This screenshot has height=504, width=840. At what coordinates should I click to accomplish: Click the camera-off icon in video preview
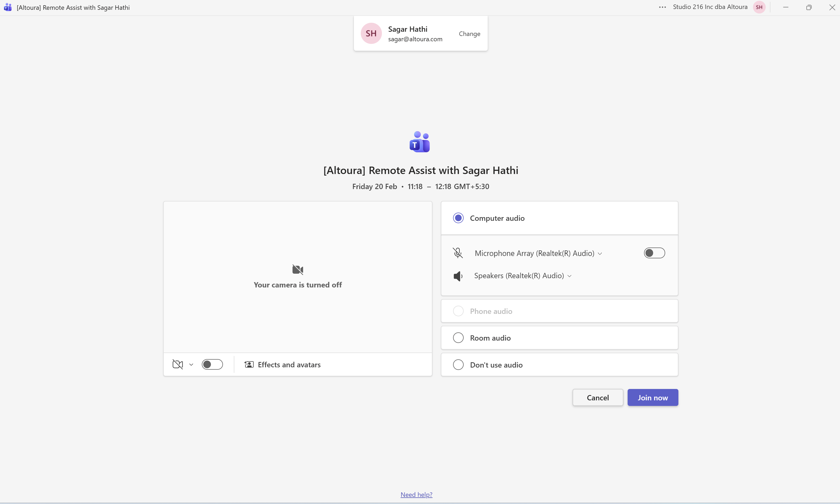pyautogui.click(x=298, y=270)
